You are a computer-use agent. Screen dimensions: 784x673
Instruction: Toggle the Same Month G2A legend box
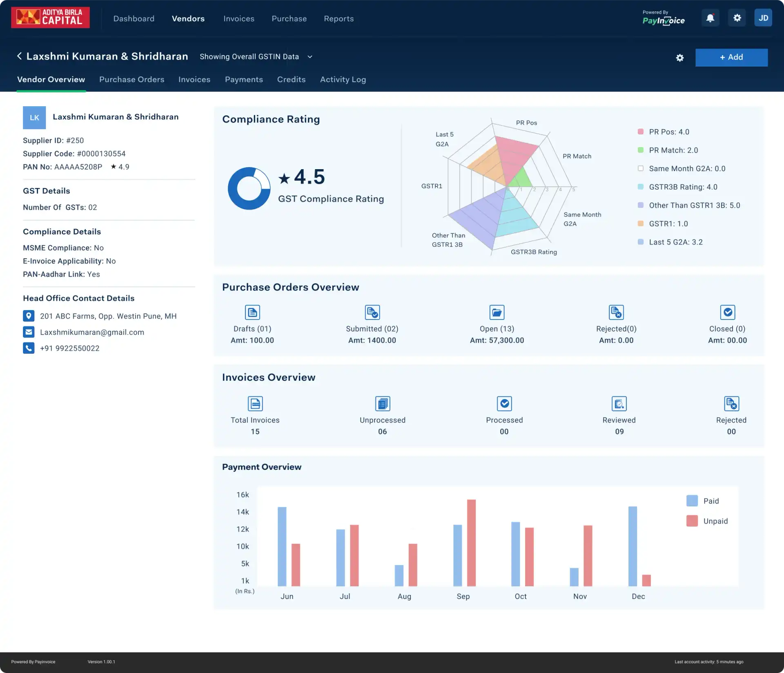(641, 168)
